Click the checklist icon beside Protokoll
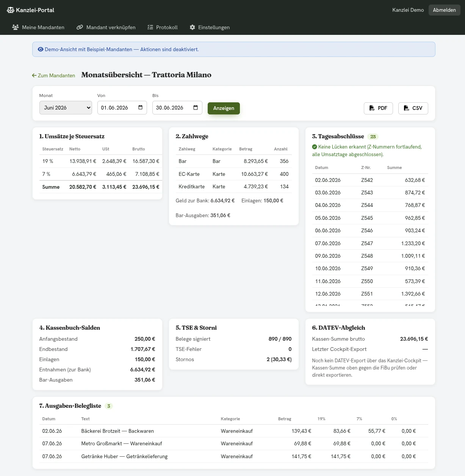Viewport: 465px width, 476px height. click(x=150, y=27)
